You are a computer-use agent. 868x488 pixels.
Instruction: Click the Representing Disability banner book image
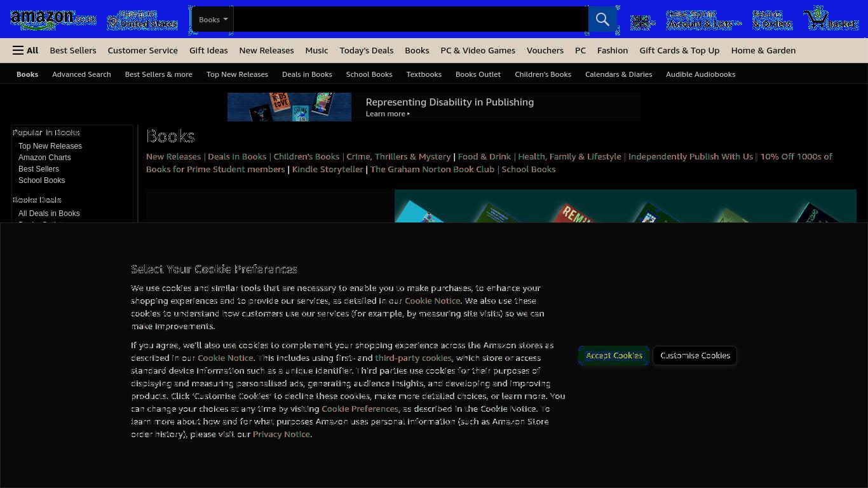coord(289,107)
